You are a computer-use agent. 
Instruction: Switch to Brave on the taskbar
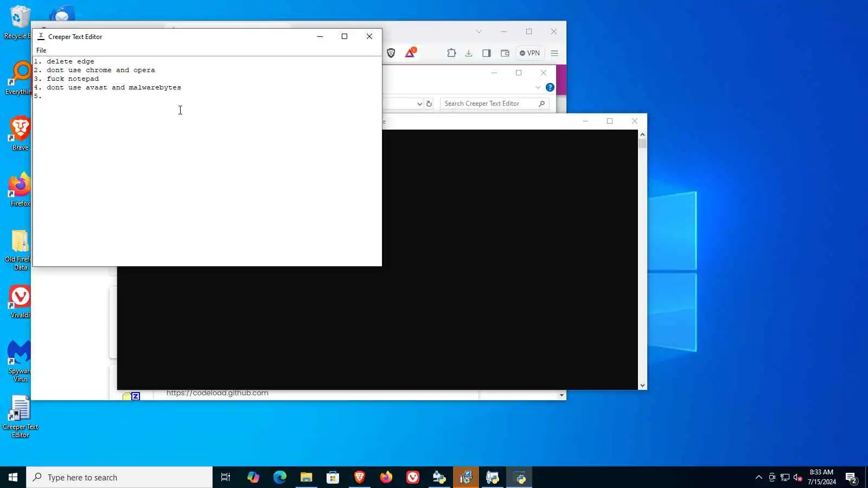click(359, 477)
